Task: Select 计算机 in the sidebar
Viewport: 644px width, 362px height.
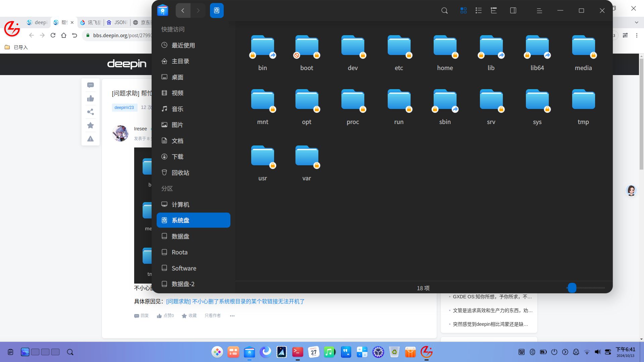Action: point(194,204)
